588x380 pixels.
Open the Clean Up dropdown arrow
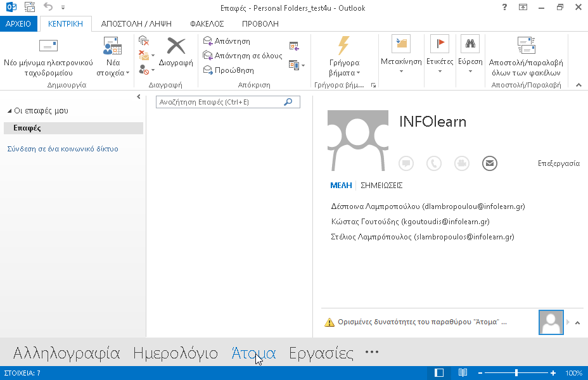coord(153,56)
